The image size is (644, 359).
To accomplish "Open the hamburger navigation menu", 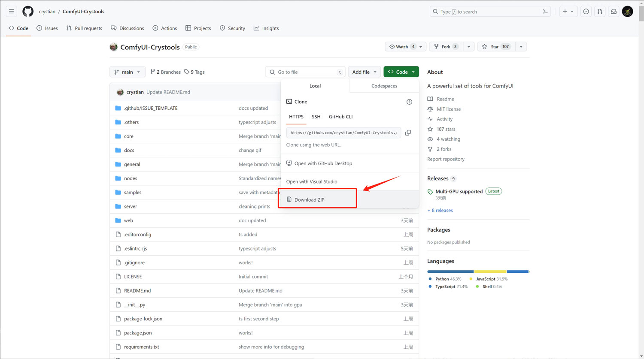I will point(12,12).
